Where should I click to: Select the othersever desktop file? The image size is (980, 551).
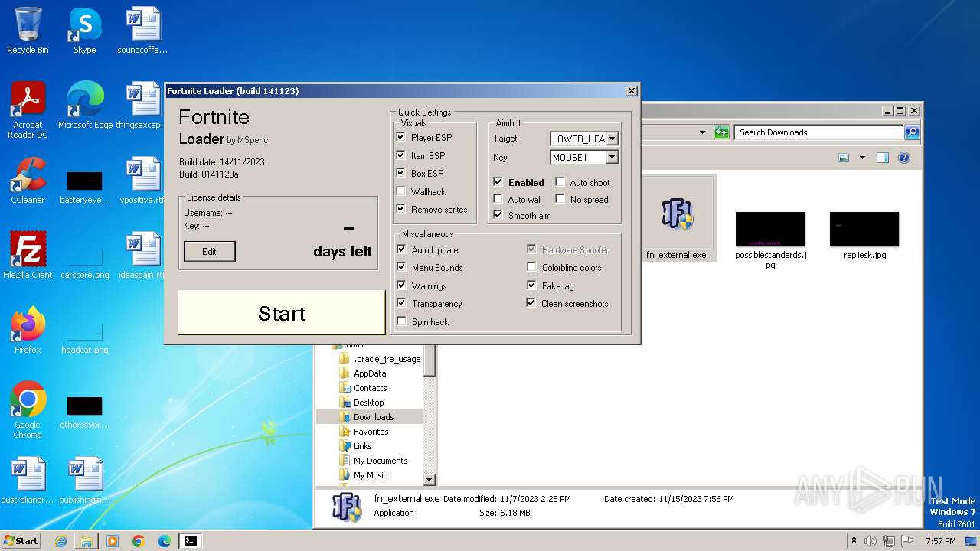(84, 412)
